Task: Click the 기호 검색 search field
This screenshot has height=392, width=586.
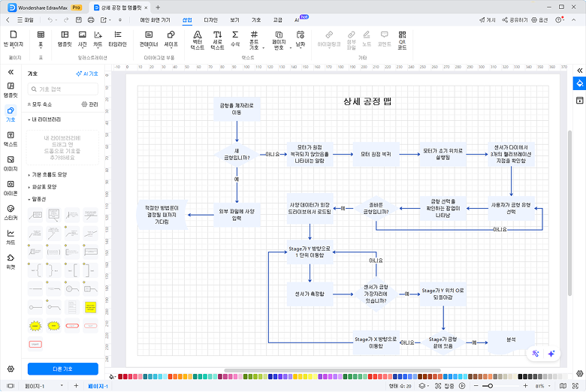Action: [63, 89]
